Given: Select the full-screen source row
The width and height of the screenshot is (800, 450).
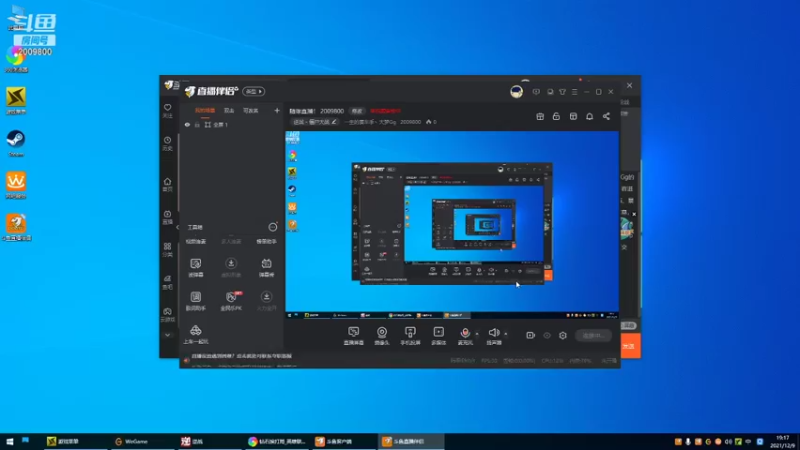Looking at the screenshot, I should 232,124.
